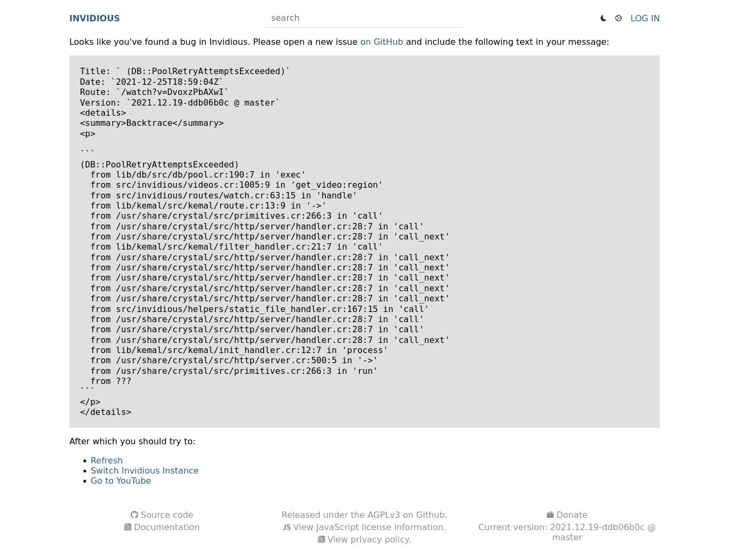Click the INVIDIOUS logo to go home
The width and height of the screenshot is (729, 560).
click(x=94, y=18)
